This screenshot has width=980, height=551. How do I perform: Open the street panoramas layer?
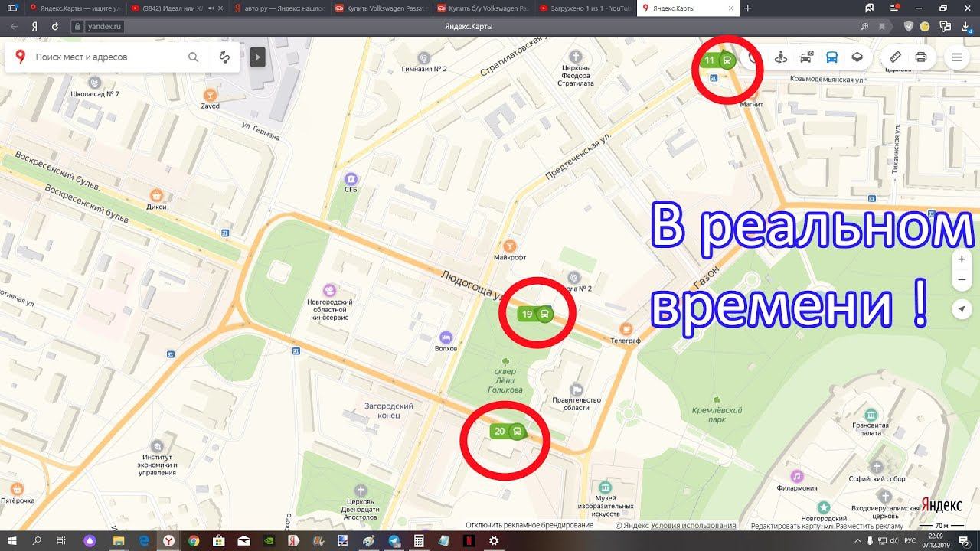(x=781, y=57)
